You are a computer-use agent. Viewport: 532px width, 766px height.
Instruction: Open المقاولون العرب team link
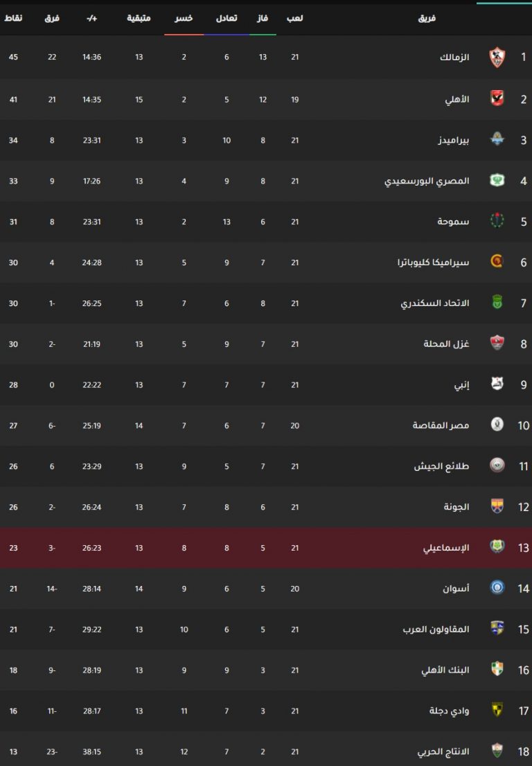click(436, 629)
